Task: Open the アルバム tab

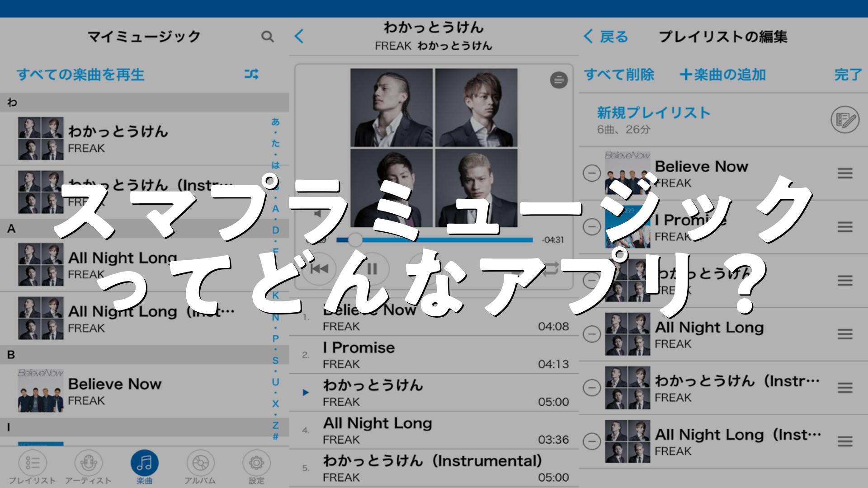Action: 200,468
